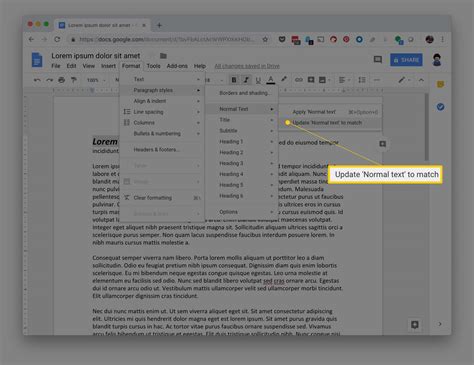The height and width of the screenshot is (365, 474).
Task: Expand the Line spacing submenu entry
Action: (162, 112)
